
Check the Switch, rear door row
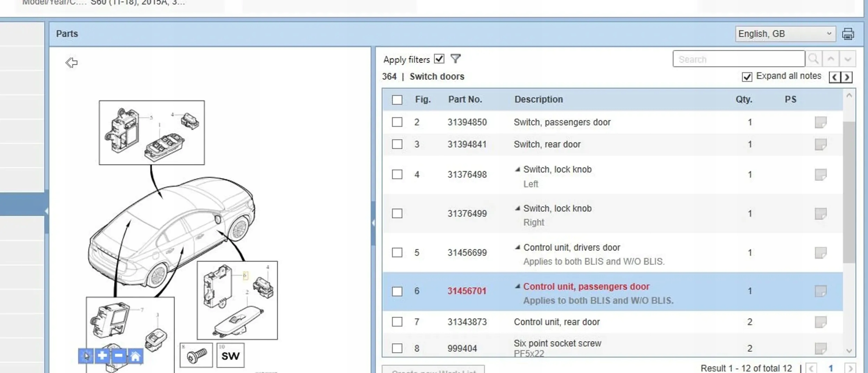click(x=397, y=144)
